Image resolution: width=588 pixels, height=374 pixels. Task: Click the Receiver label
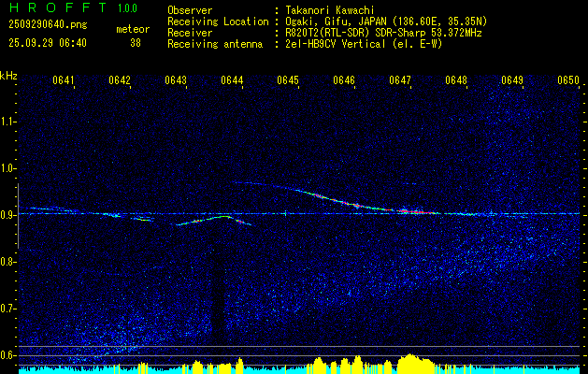190,33
